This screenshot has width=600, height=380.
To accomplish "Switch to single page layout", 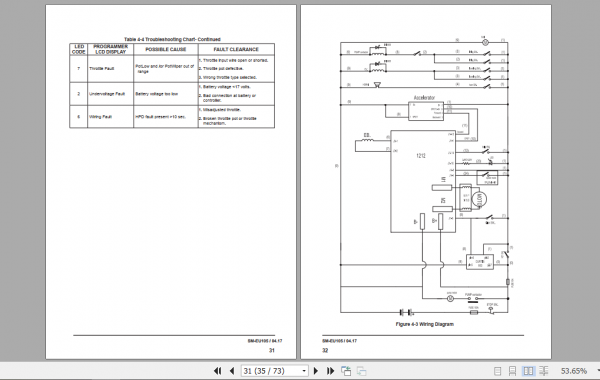I will (497, 371).
